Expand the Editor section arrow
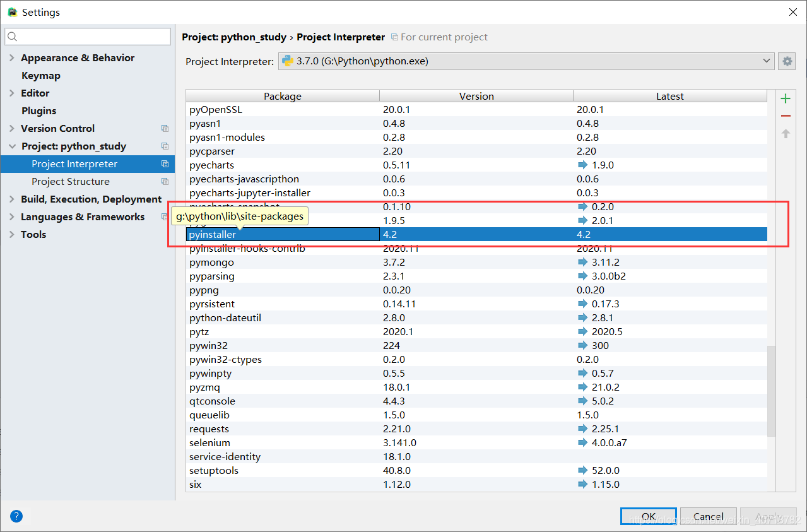 12,93
